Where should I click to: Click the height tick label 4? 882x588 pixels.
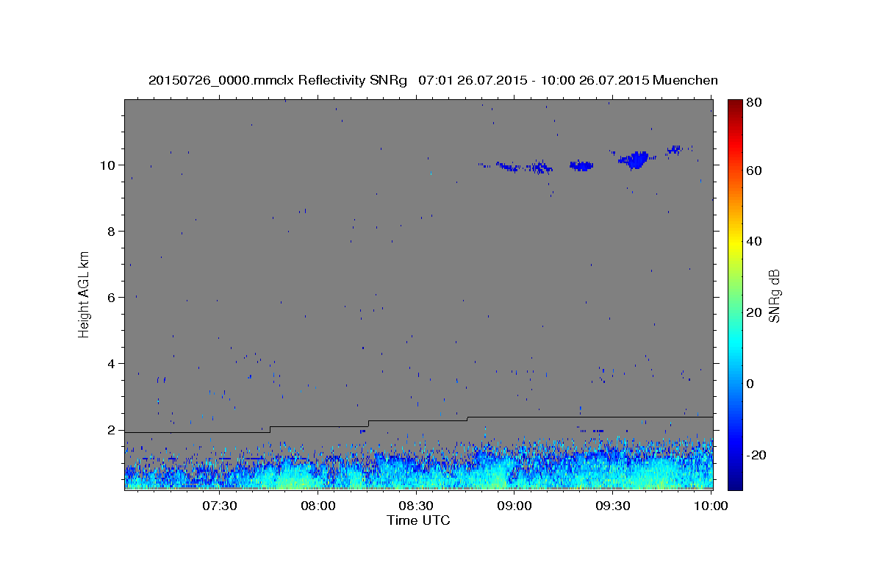[x=112, y=363]
